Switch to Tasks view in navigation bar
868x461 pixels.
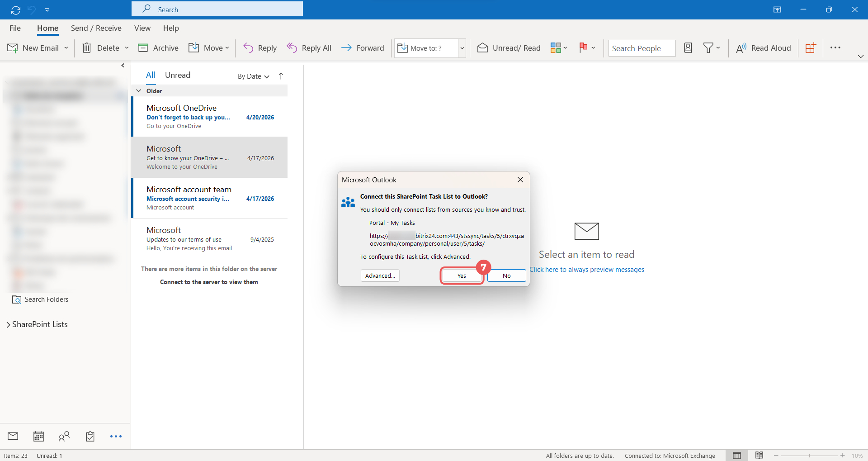click(x=90, y=436)
